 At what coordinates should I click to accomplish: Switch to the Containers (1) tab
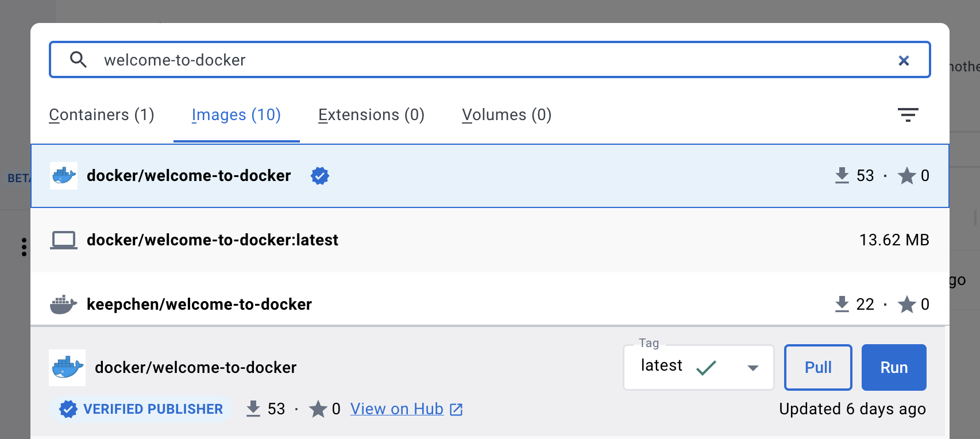pyautogui.click(x=102, y=115)
